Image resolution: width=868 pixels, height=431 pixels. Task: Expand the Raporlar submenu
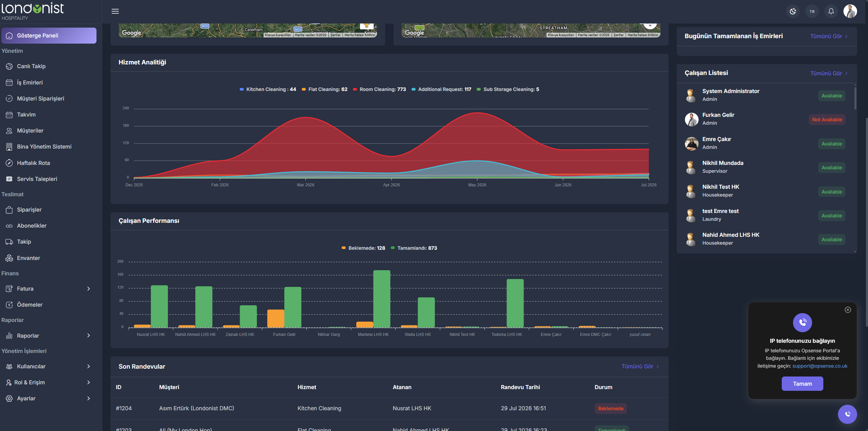point(49,336)
